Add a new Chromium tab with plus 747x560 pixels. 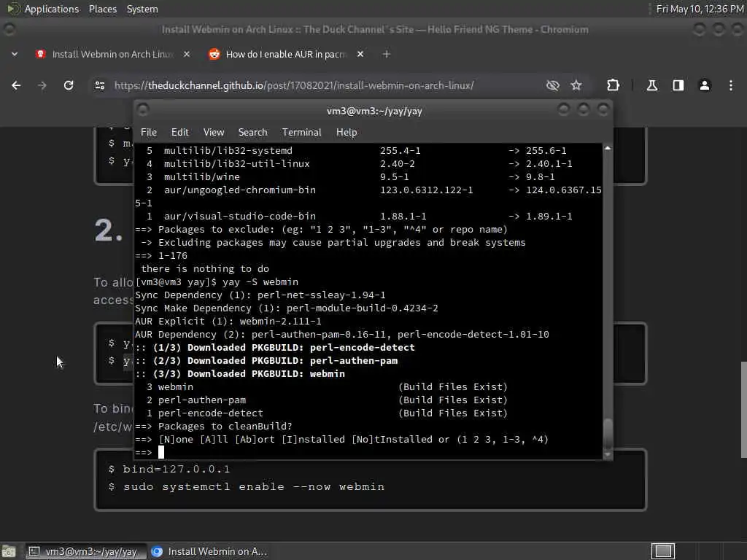(x=387, y=54)
